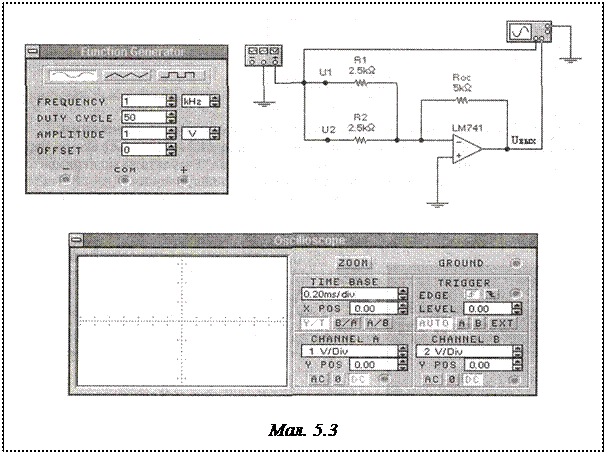The height and width of the screenshot is (454, 606).
Task: Click the X POS value field
Action: (373, 308)
